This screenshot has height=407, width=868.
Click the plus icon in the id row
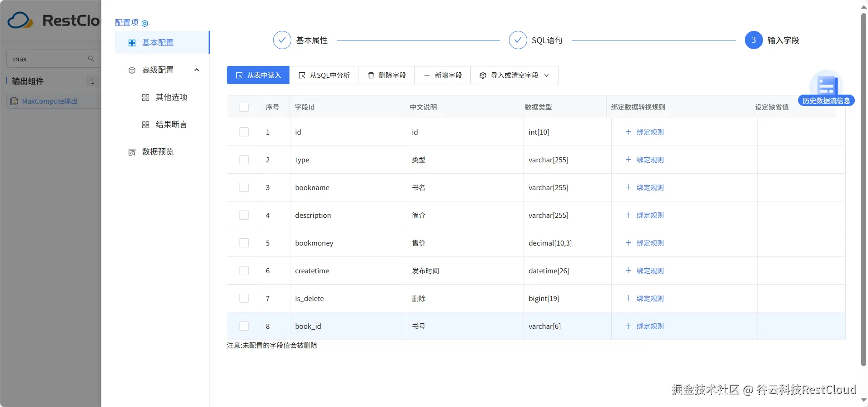[629, 132]
